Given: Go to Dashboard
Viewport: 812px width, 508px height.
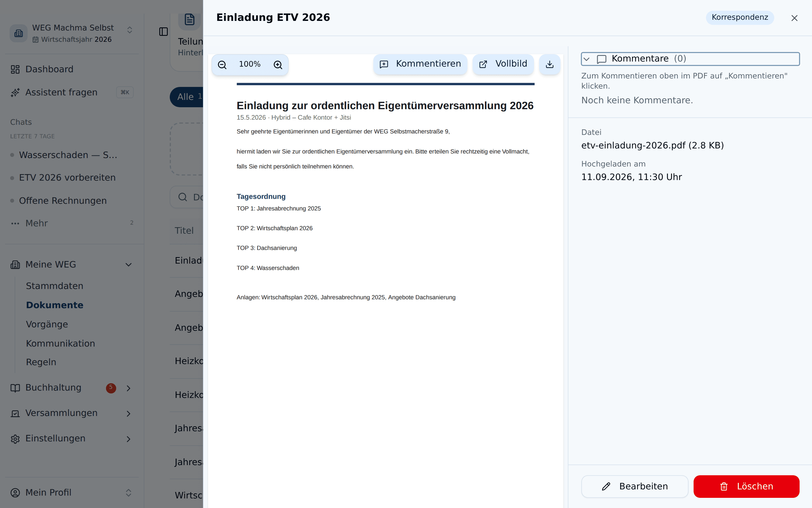Looking at the screenshot, I should (72, 69).
